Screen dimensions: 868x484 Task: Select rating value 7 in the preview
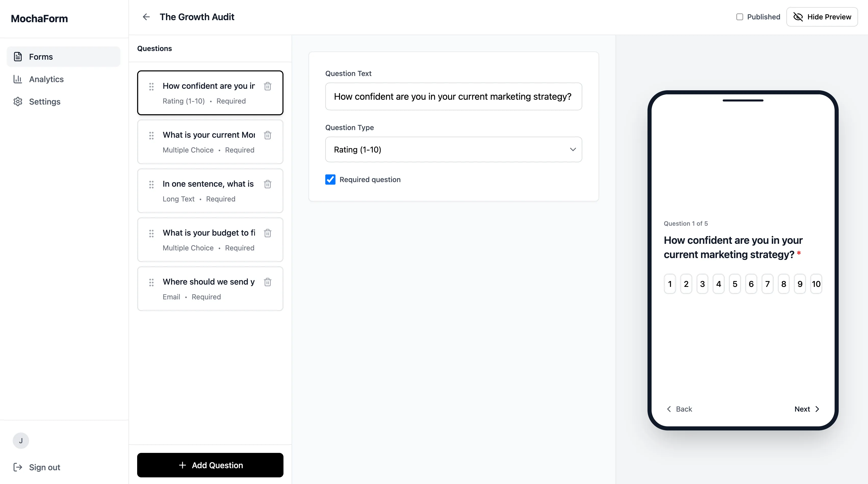click(x=767, y=284)
